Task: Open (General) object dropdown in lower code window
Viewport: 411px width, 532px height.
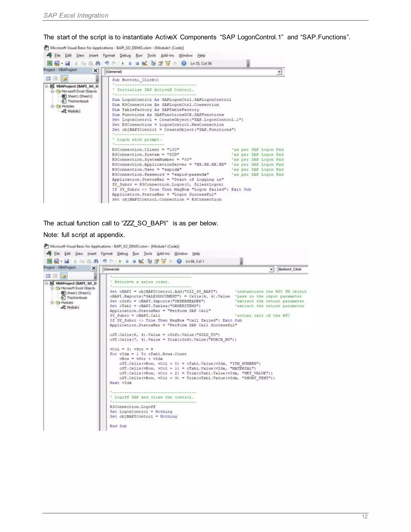Action: coord(272,269)
